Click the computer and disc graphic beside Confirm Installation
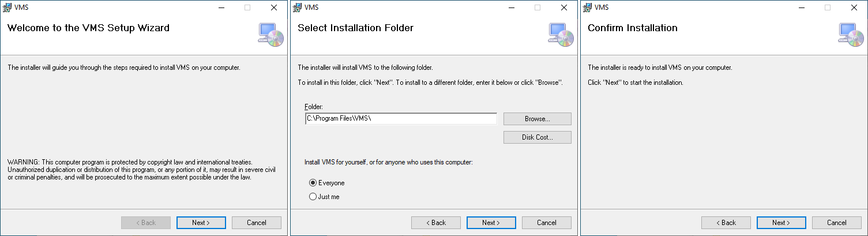868x236 pixels. coord(851,34)
